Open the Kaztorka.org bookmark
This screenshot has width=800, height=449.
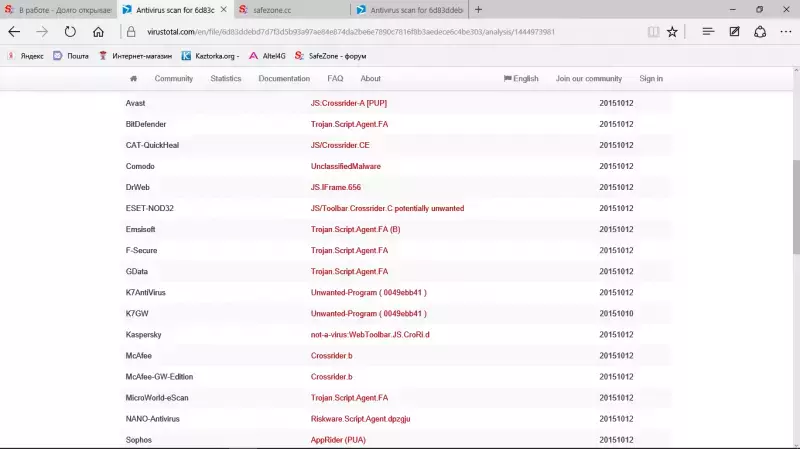pos(210,56)
